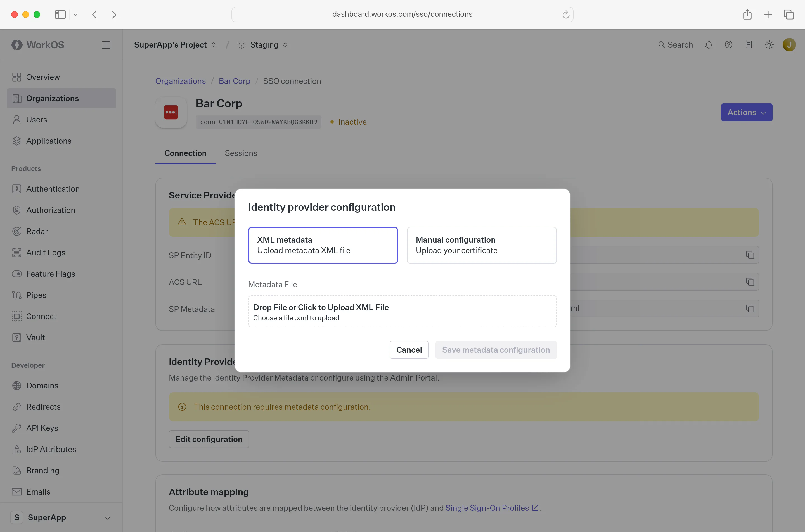This screenshot has width=805, height=532.
Task: Open Connect in the sidebar
Action: (61, 316)
